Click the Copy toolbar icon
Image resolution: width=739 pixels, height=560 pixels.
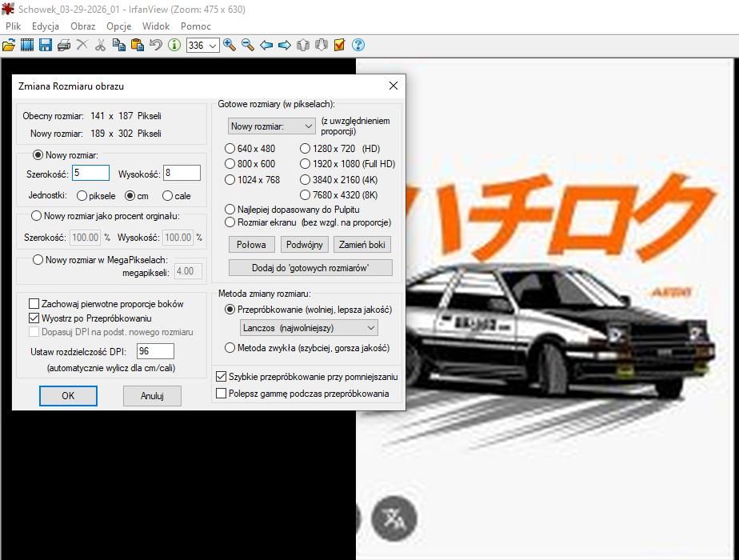[x=118, y=46]
